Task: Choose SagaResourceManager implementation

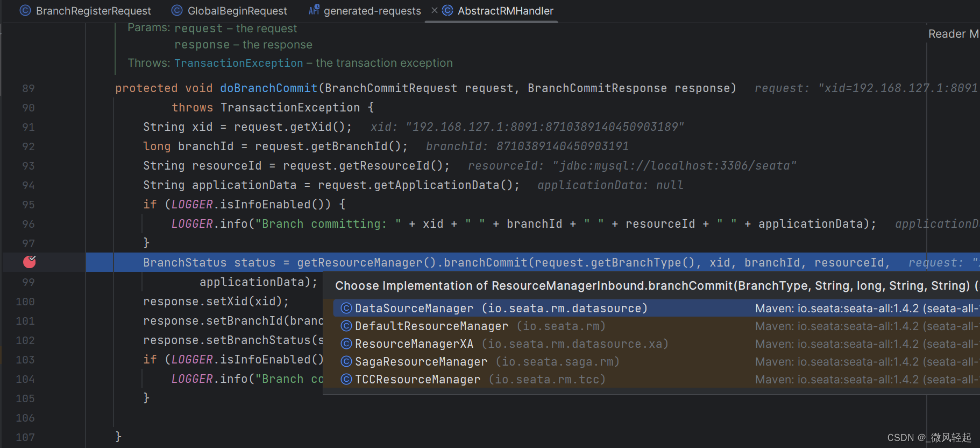Action: [656, 361]
